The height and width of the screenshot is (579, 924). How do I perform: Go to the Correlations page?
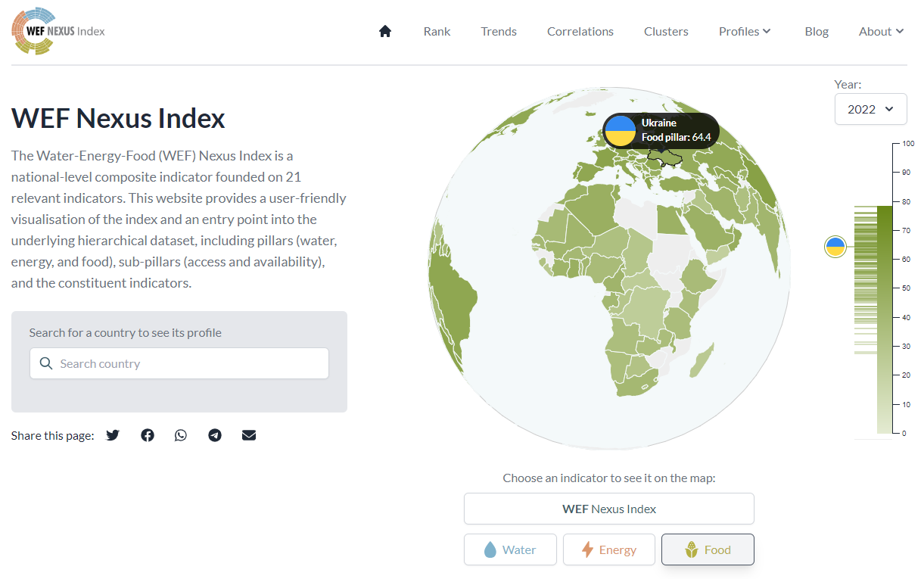(580, 31)
